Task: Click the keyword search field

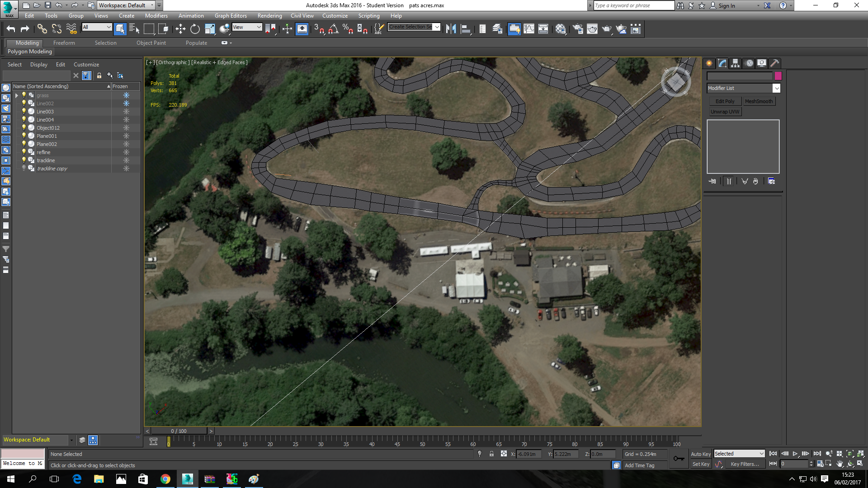Action: click(x=634, y=5)
